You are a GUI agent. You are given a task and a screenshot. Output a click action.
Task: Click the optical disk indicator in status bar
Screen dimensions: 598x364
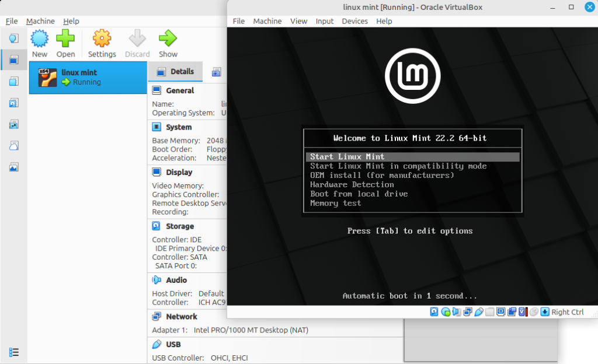click(446, 312)
